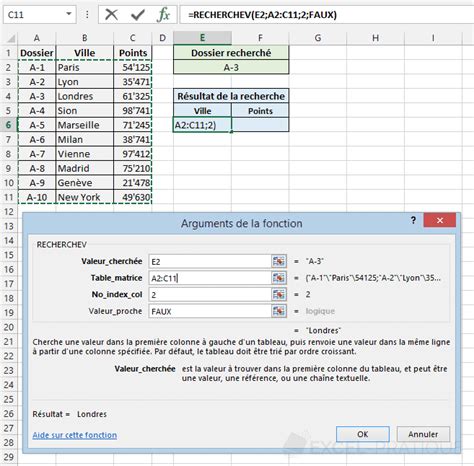Viewport: 474px width, 466px height.
Task: Open the Insert Function fx icon
Action: click(163, 15)
